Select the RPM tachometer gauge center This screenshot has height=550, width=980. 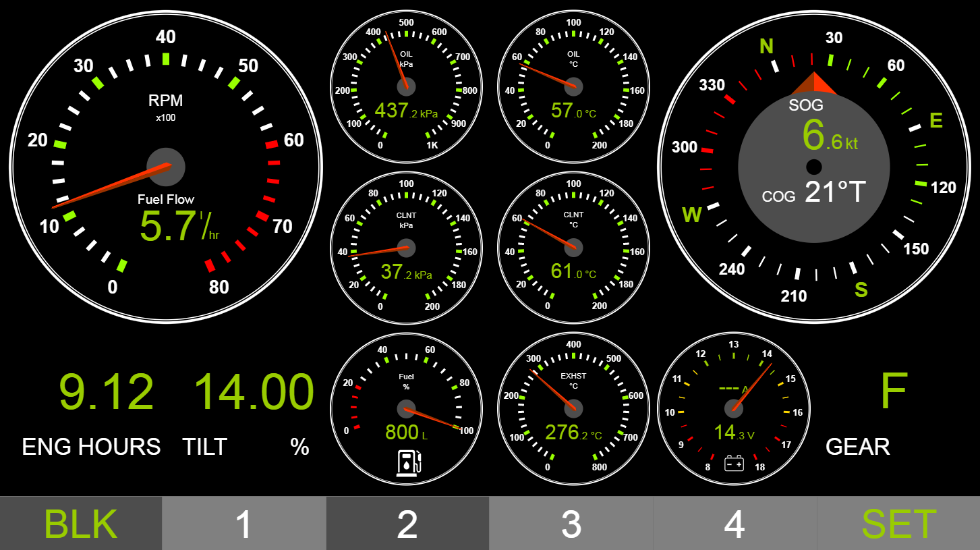pyautogui.click(x=166, y=167)
